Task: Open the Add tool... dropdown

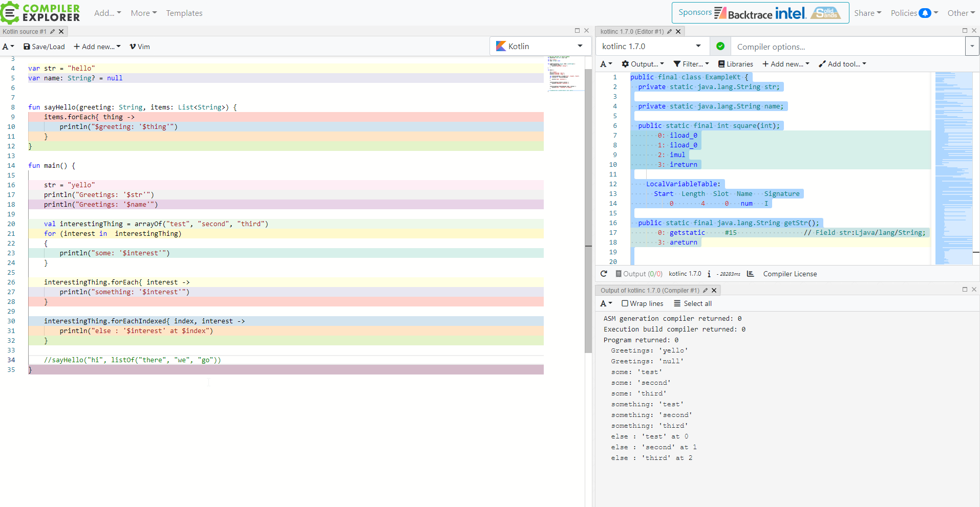Action: pyautogui.click(x=842, y=64)
